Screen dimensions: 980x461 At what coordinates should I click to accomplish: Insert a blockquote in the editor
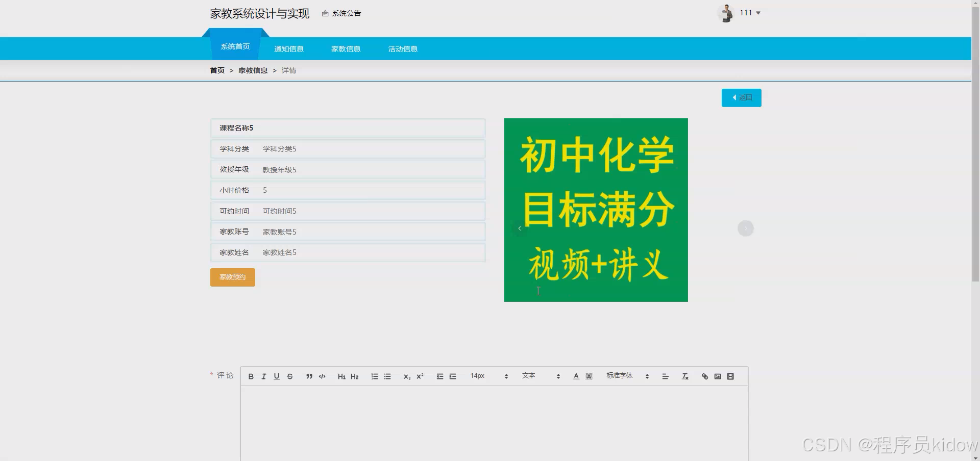click(309, 376)
